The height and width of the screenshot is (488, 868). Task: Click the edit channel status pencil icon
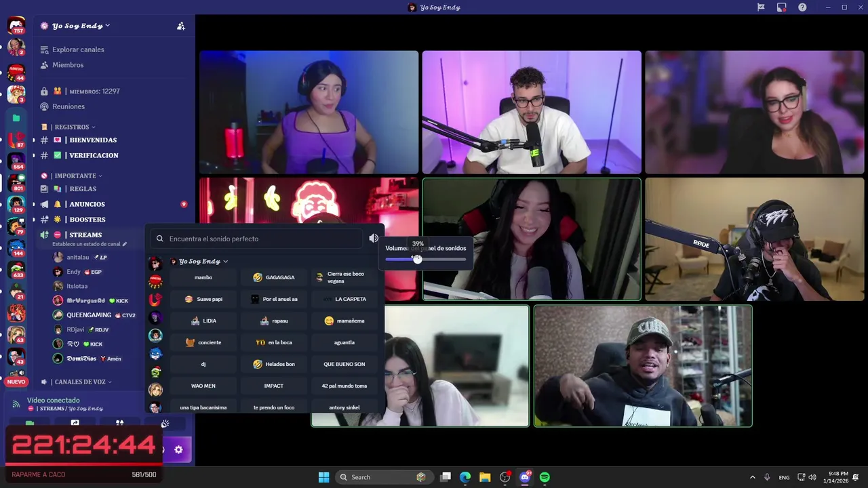tap(125, 244)
